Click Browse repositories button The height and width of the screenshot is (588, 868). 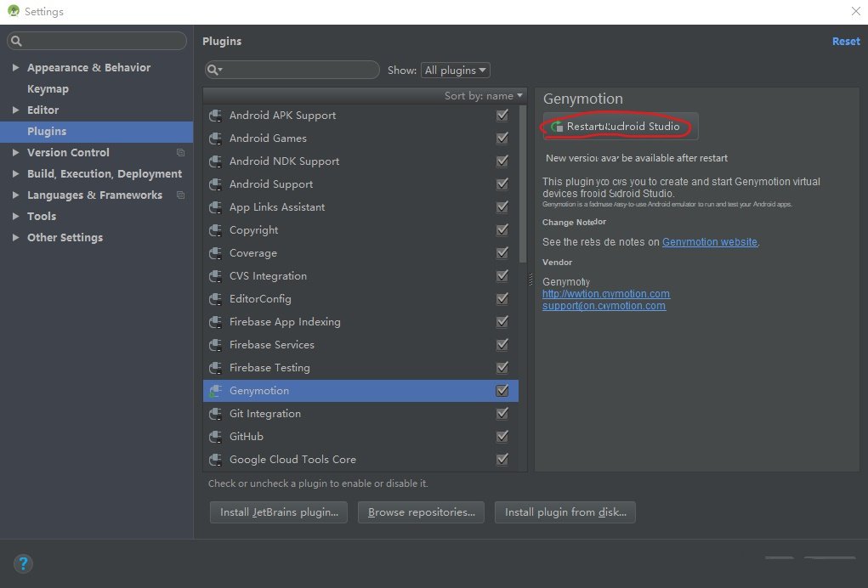[x=422, y=512]
